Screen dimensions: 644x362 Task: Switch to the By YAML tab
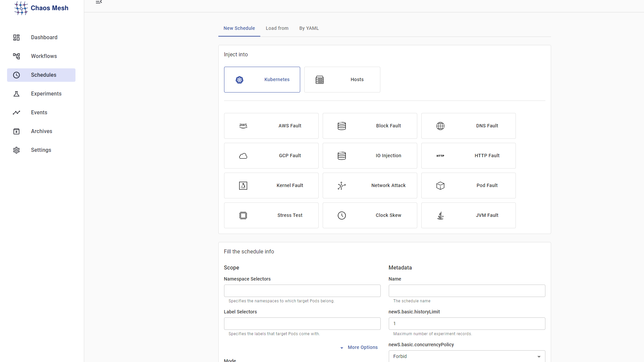[309, 28]
